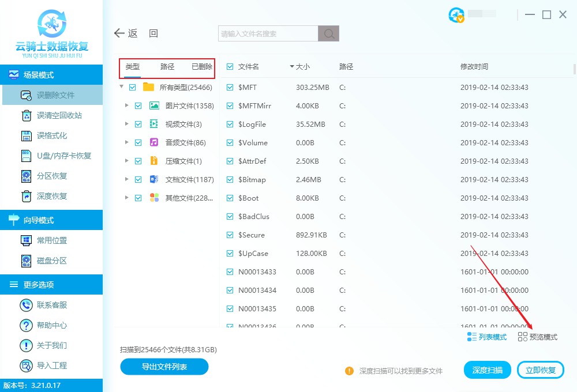Image resolution: width=577 pixels, height=392 pixels.
Task: Click the 其他文件 colored tiles icon
Action: point(154,198)
